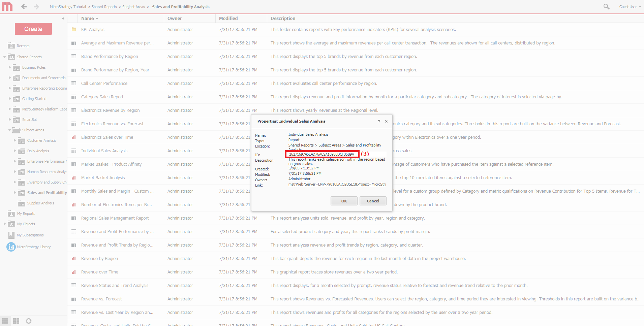Viewport: 644px width, 326px height.
Task: Switch to grid icon view
Action: tap(16, 321)
